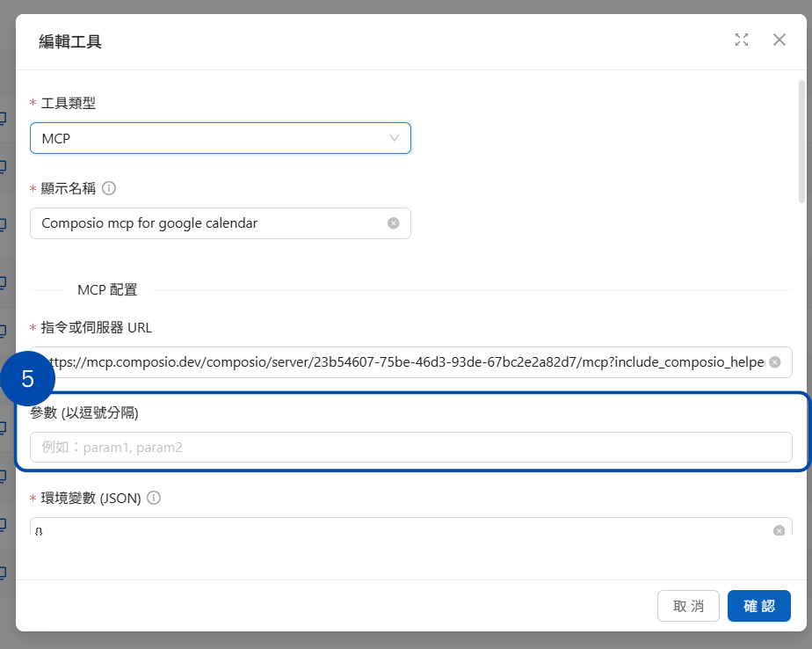The height and width of the screenshot is (649, 812).
Task: Close the 編輯工具 dialog
Action: (x=779, y=40)
